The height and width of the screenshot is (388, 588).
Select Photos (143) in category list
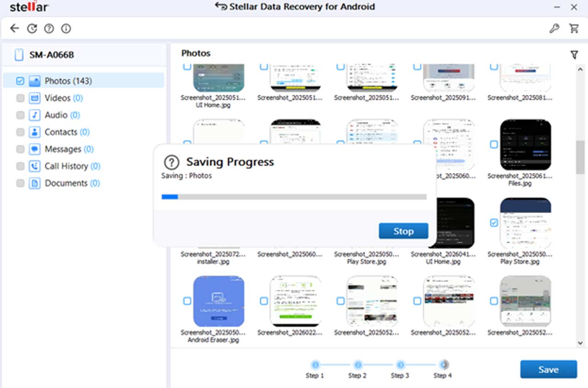point(84,81)
